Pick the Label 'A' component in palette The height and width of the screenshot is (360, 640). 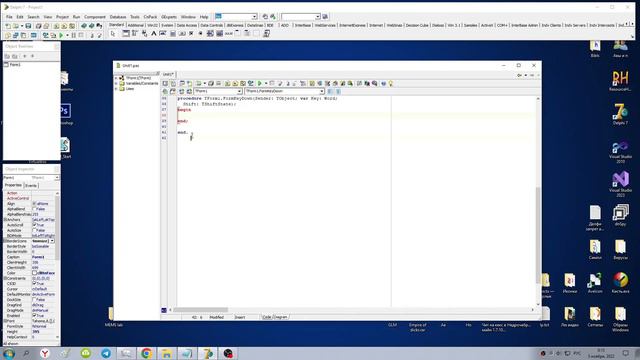tap(153, 34)
